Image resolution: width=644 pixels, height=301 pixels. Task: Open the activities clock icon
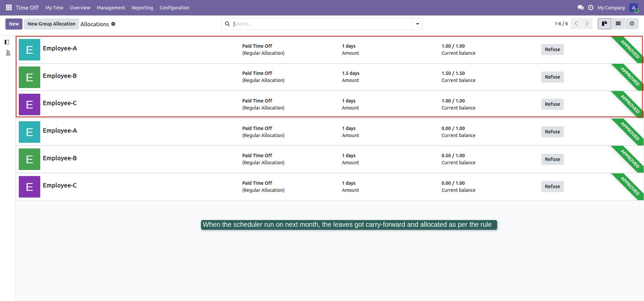coord(591,7)
